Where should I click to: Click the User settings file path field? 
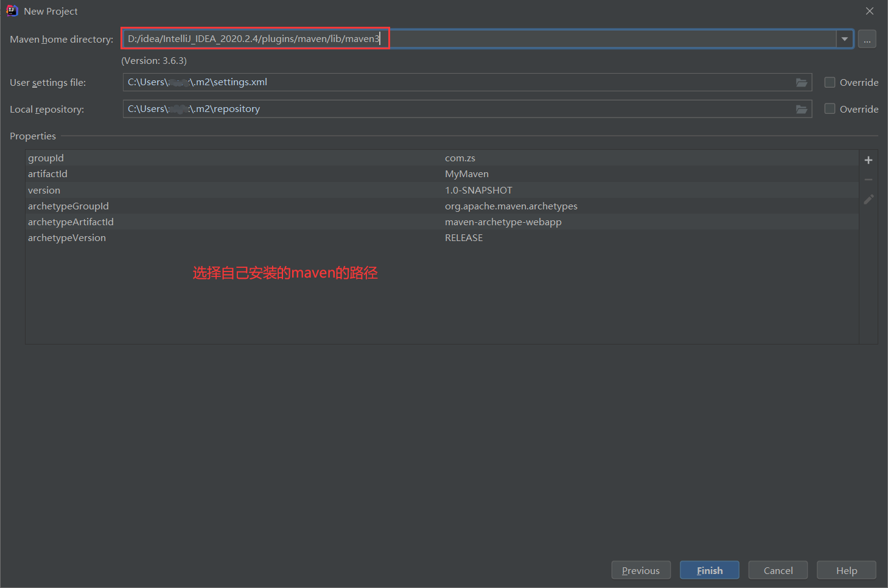467,82
